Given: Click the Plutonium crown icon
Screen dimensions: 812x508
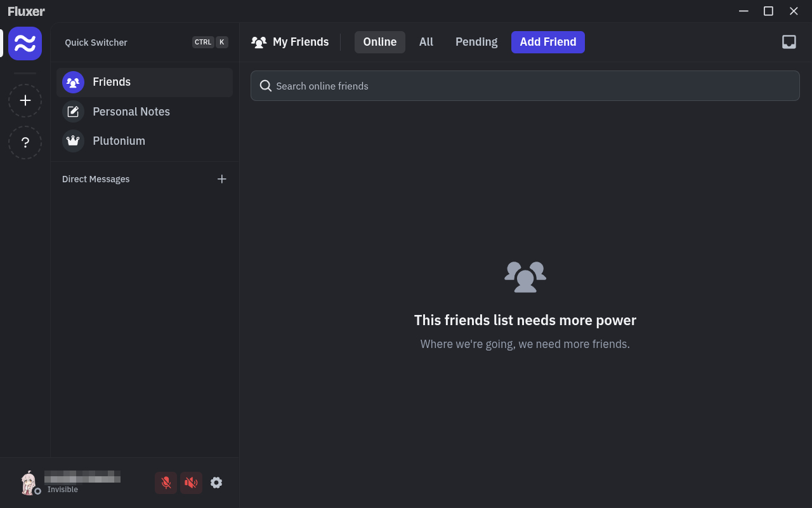Looking at the screenshot, I should pos(73,141).
